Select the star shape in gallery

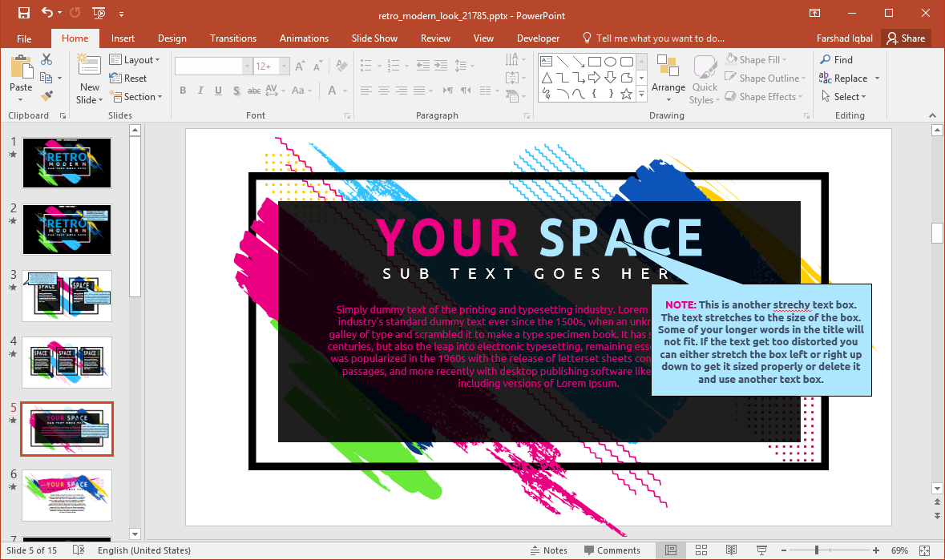(x=626, y=93)
